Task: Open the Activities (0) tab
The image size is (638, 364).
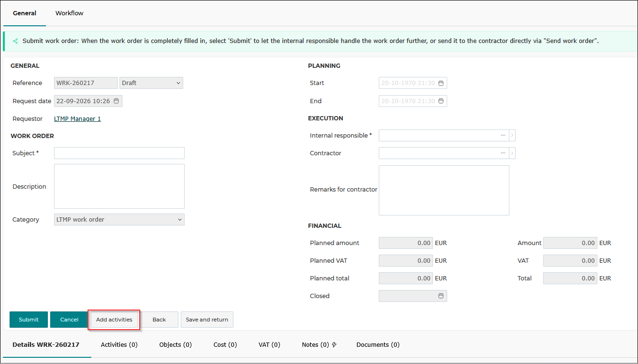Action: point(119,344)
